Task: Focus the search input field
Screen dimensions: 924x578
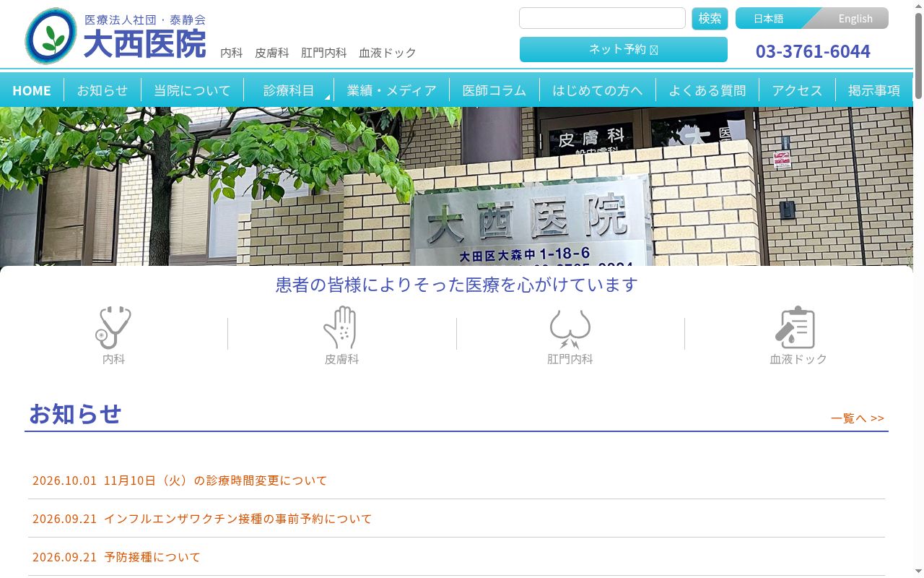Action: coord(602,18)
